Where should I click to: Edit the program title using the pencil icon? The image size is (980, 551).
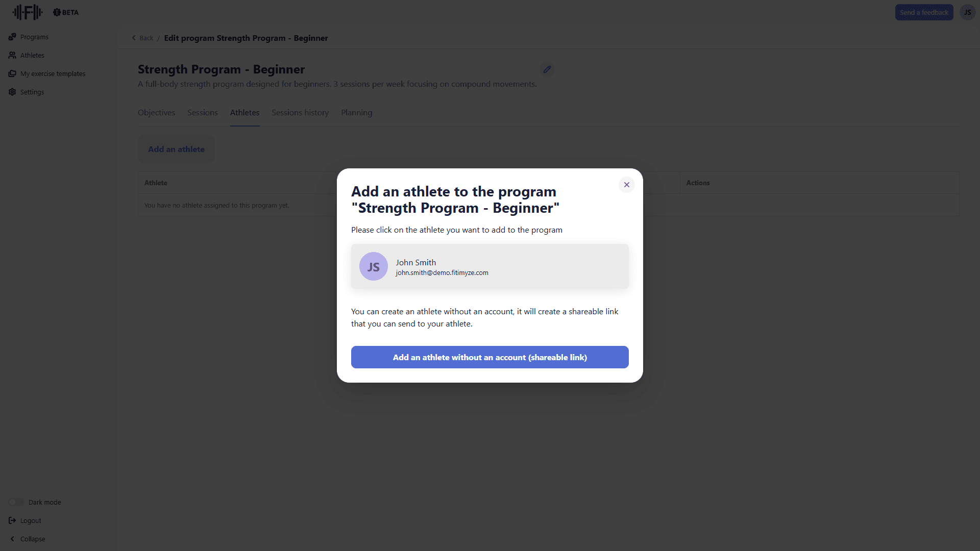point(547,69)
